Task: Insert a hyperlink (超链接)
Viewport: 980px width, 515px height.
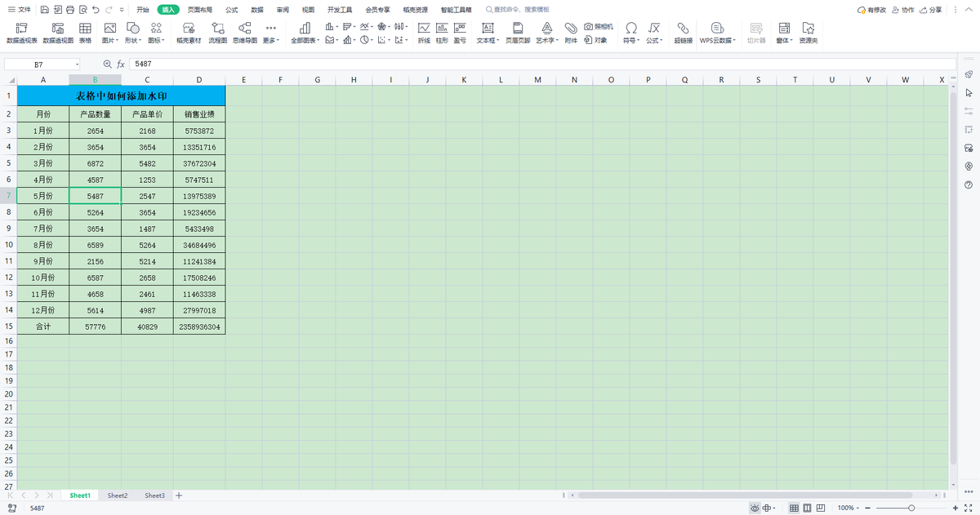Action: click(684, 33)
